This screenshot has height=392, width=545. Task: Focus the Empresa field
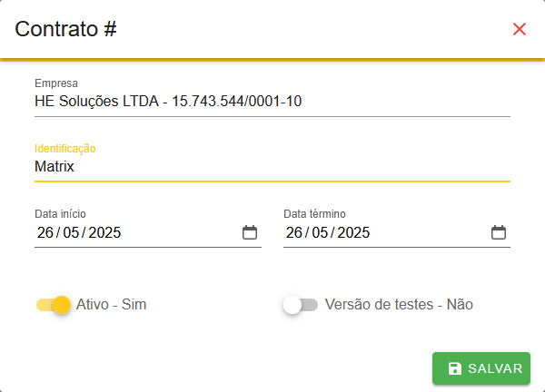272,101
